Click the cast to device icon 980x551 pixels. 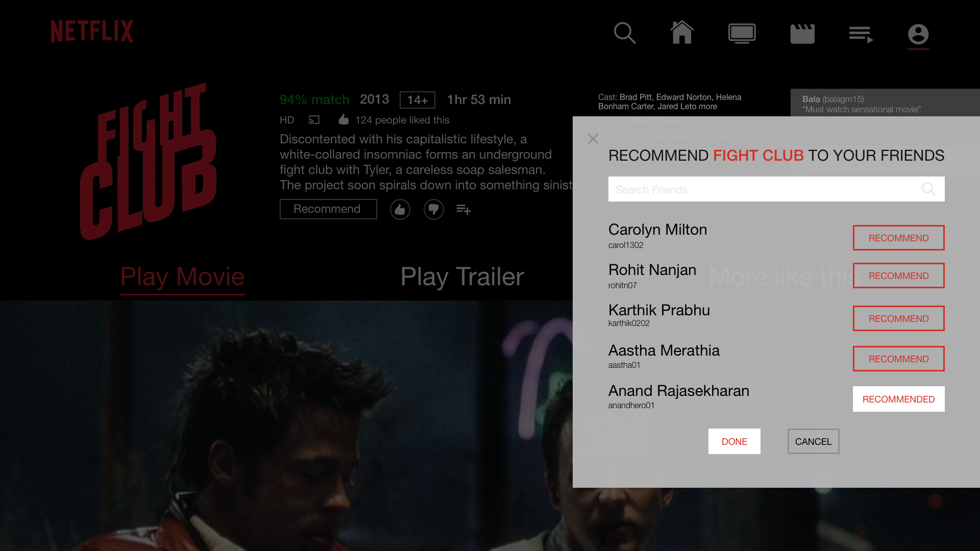[314, 120]
